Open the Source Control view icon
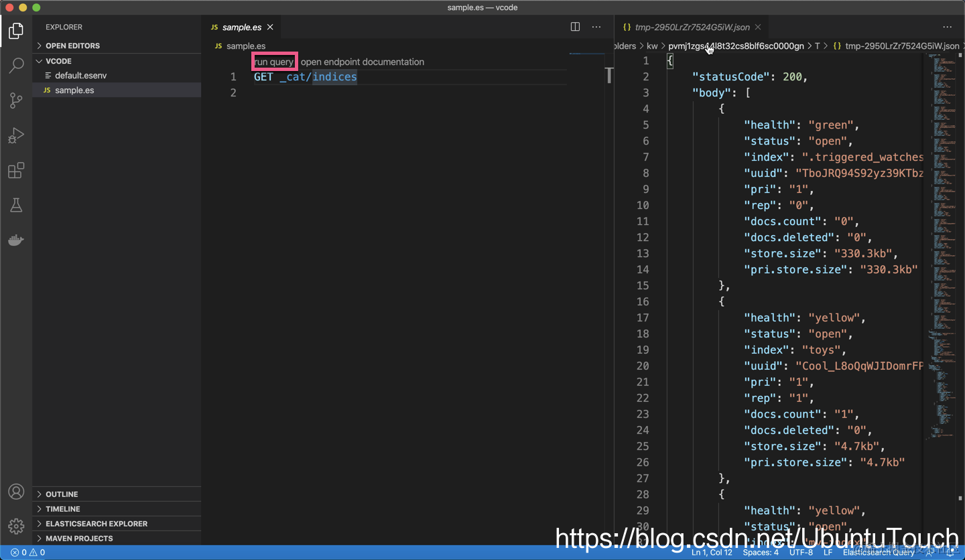 click(x=16, y=100)
